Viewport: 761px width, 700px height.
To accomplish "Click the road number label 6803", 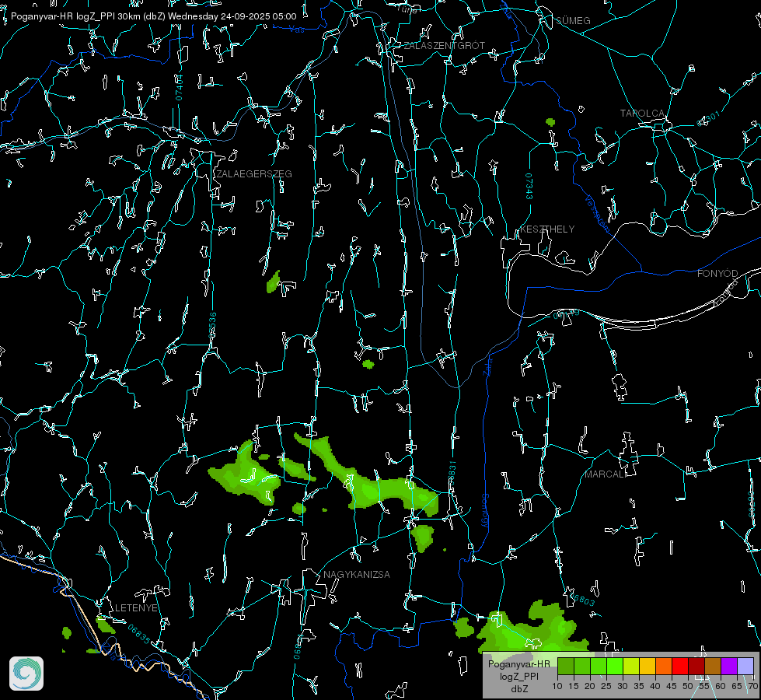I will click(x=582, y=601).
